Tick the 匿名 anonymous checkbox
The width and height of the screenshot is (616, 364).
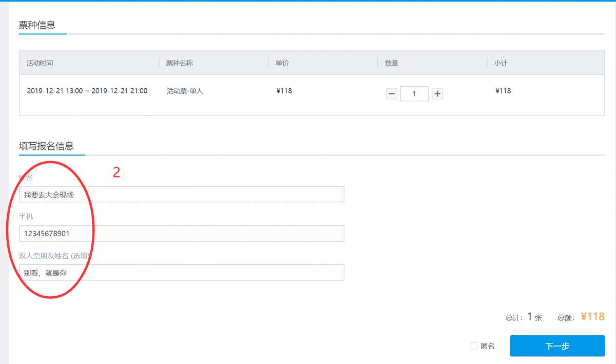click(x=474, y=346)
